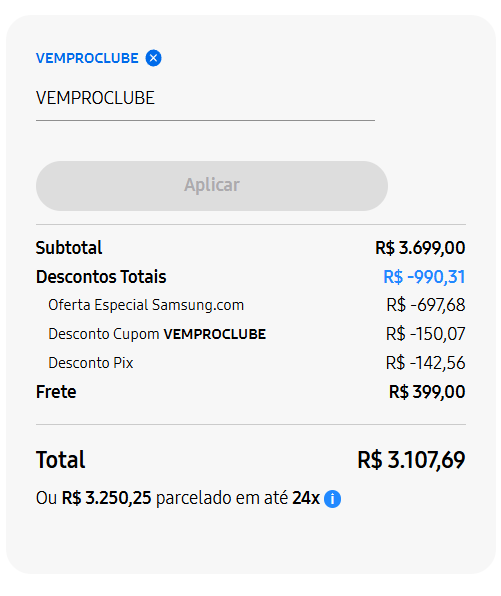
Task: Click the R$ -142,56 Pix discount value
Action: 425,363
